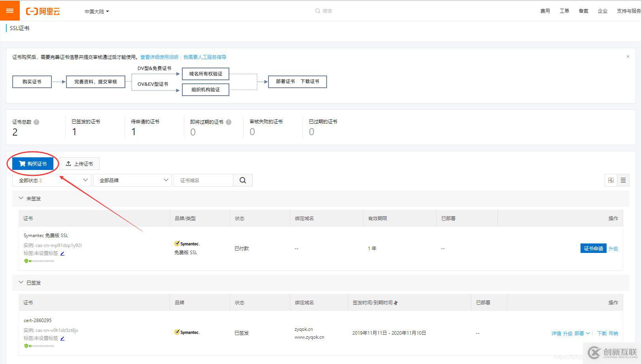
Task: Open the 企业 top menu
Action: (602, 11)
